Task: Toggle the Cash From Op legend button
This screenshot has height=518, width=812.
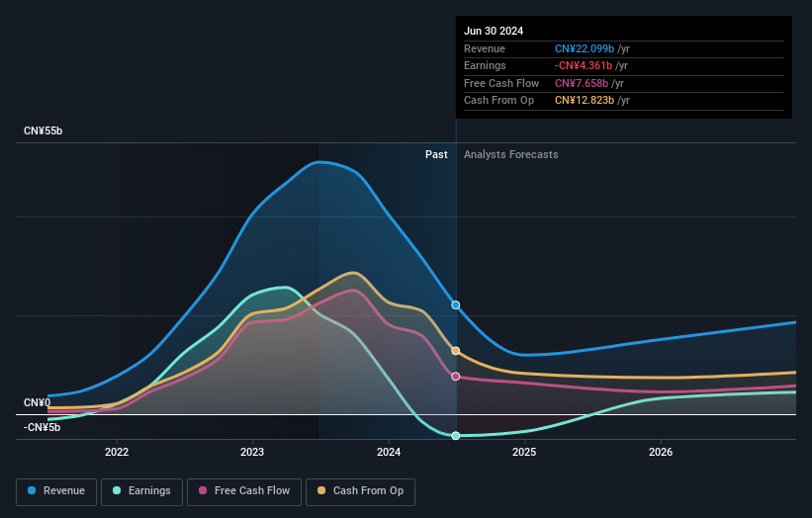Action: (360, 491)
